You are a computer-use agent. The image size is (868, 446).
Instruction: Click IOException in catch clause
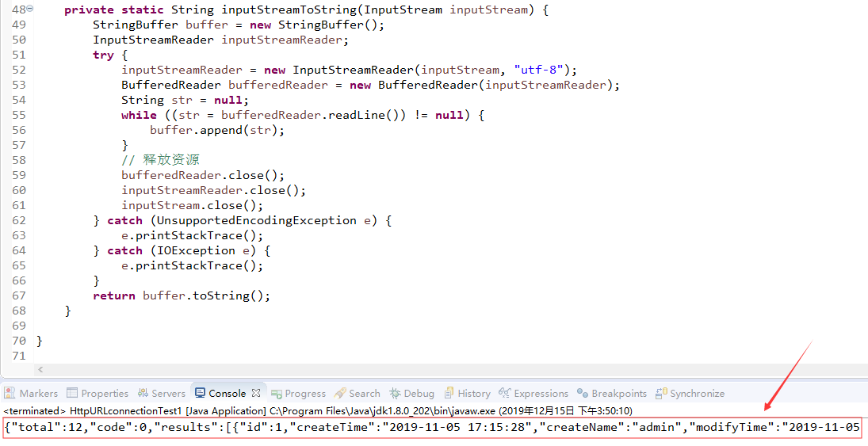pyautogui.click(x=196, y=250)
